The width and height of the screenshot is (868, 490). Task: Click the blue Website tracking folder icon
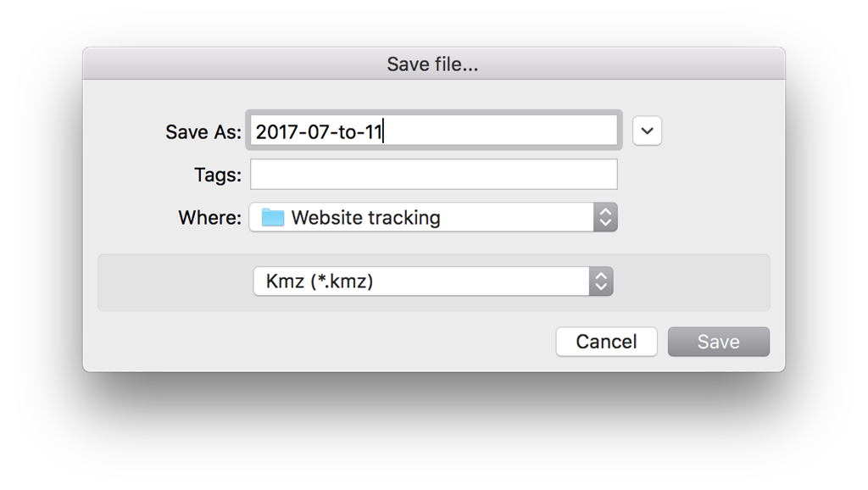[x=273, y=217]
